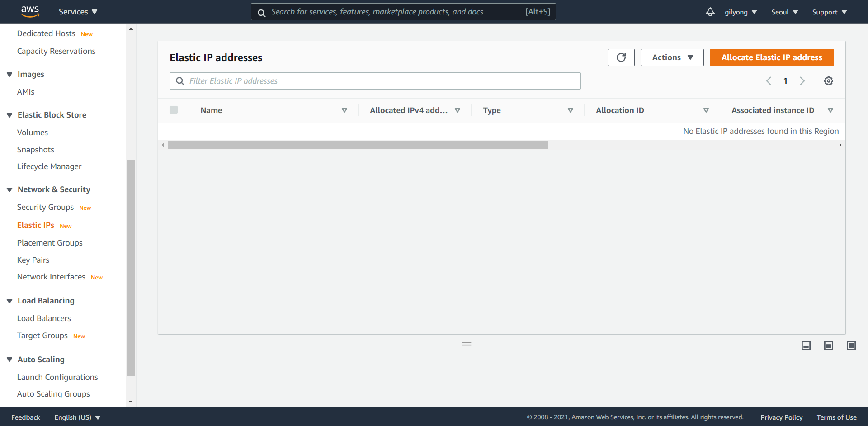Click table horizontal scroll left arrow
Viewport: 868px width, 426px height.
click(x=163, y=145)
